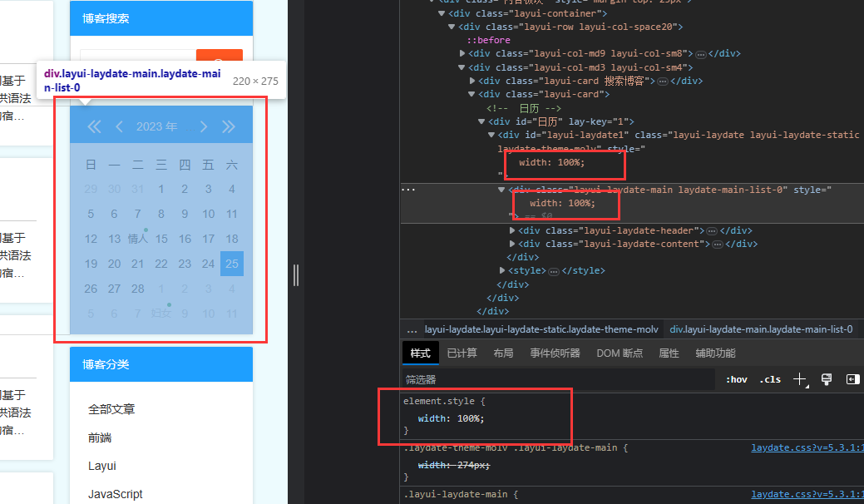The height and width of the screenshot is (504, 864).
Task: Click the 博客搜索 card header
Action: coord(161,18)
